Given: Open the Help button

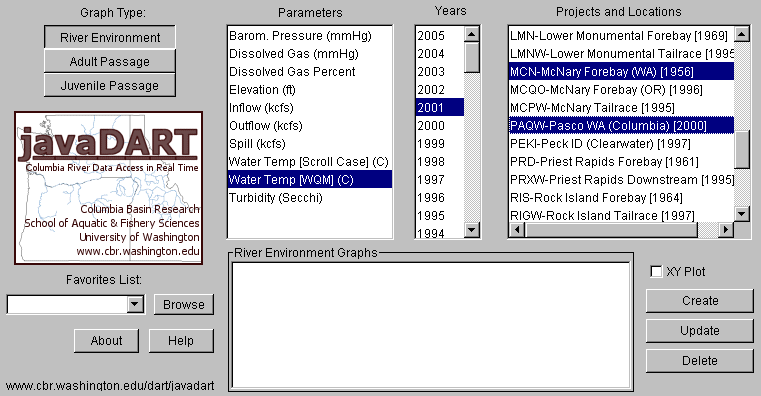Looking at the screenshot, I should [x=181, y=341].
